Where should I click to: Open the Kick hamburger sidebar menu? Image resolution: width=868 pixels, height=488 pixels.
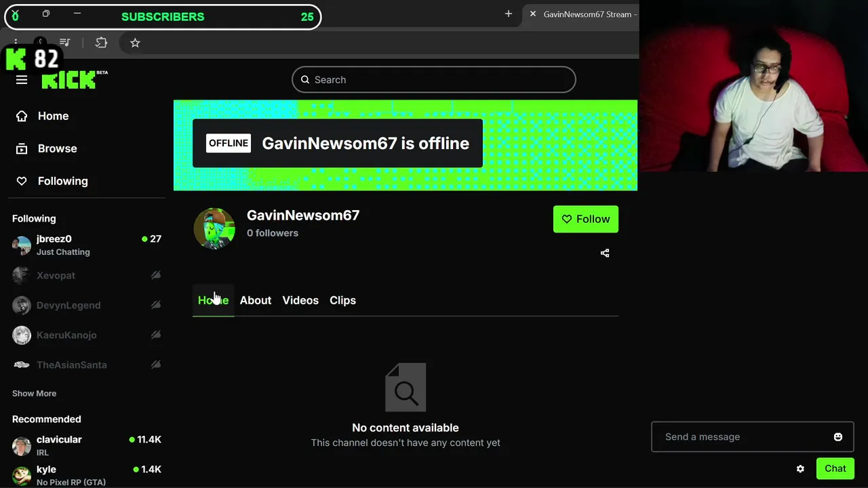22,80
